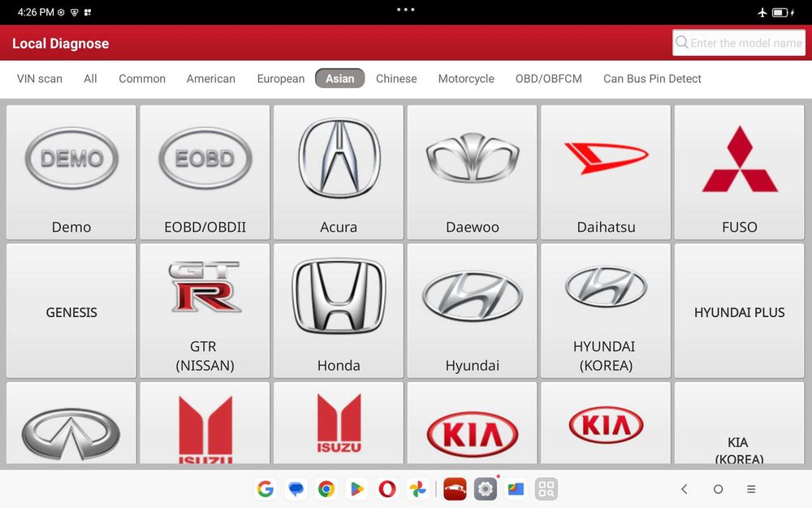The image size is (812, 508).
Task: Open the app drawer grid icon
Action: point(546,488)
